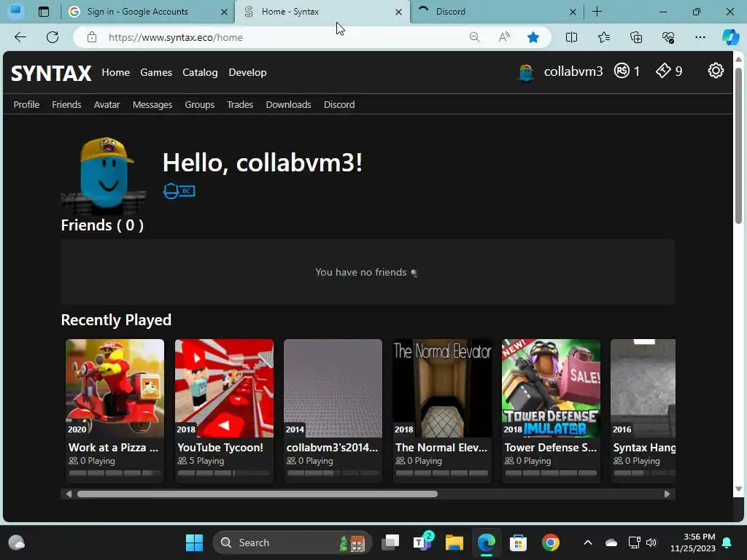Click the address bar URL field
The height and width of the screenshot is (560, 747).
coord(286,37)
